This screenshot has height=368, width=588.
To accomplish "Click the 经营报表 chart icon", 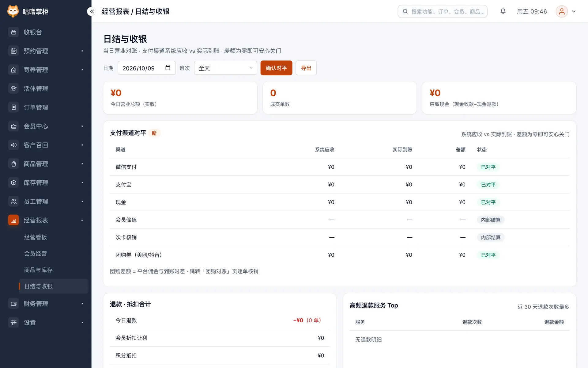I will tap(13, 220).
